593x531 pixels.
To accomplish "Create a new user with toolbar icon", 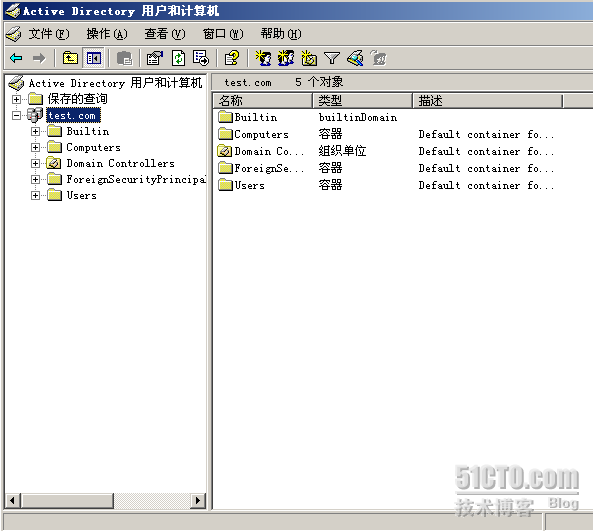I will [263, 58].
